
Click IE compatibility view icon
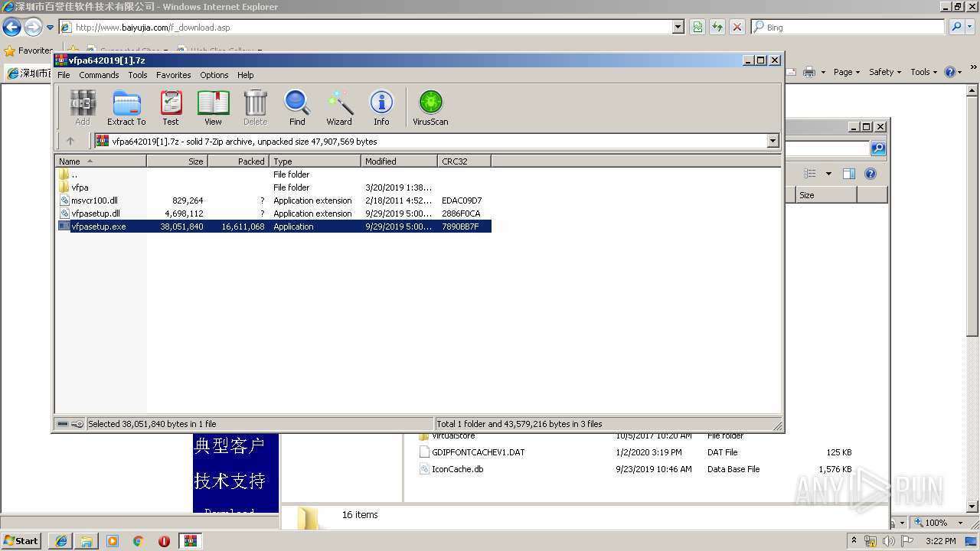point(697,27)
